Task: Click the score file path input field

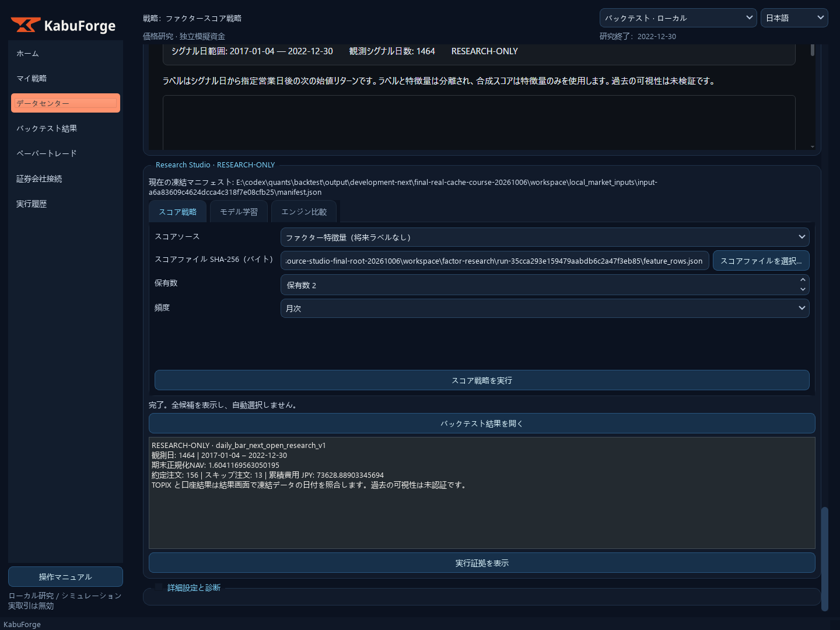Action: pyautogui.click(x=495, y=261)
